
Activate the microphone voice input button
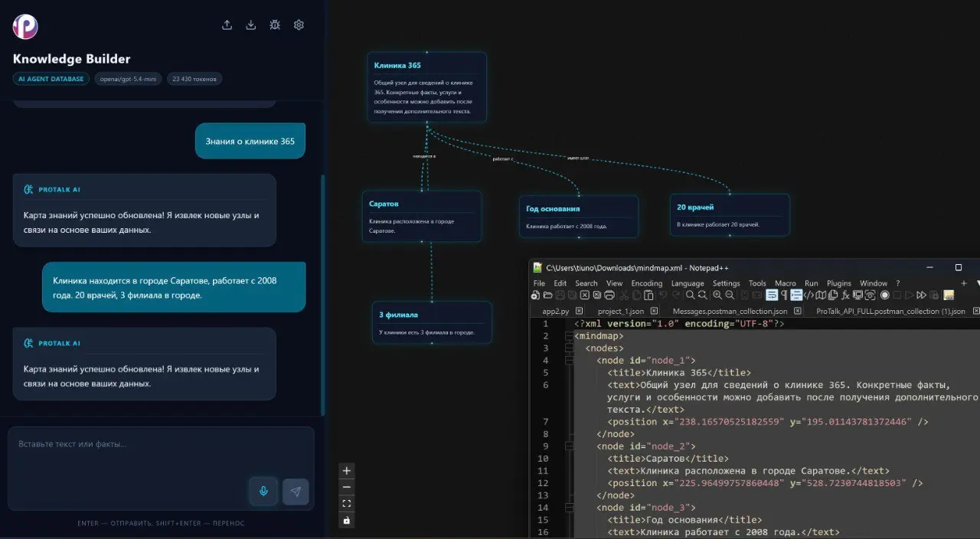click(x=263, y=491)
